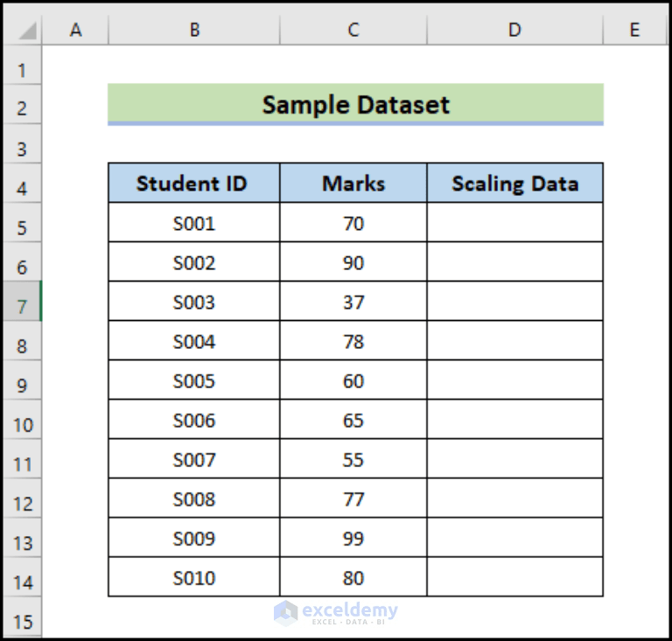Select row 5 header

23,222
